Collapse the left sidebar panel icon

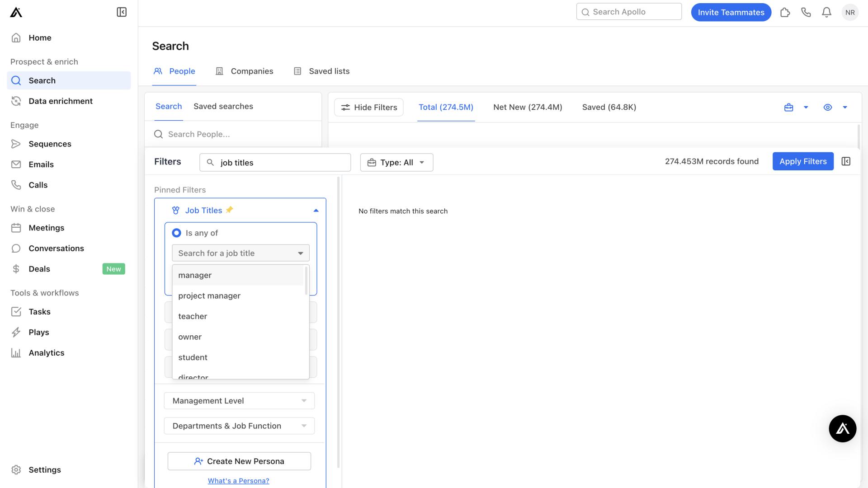122,12
